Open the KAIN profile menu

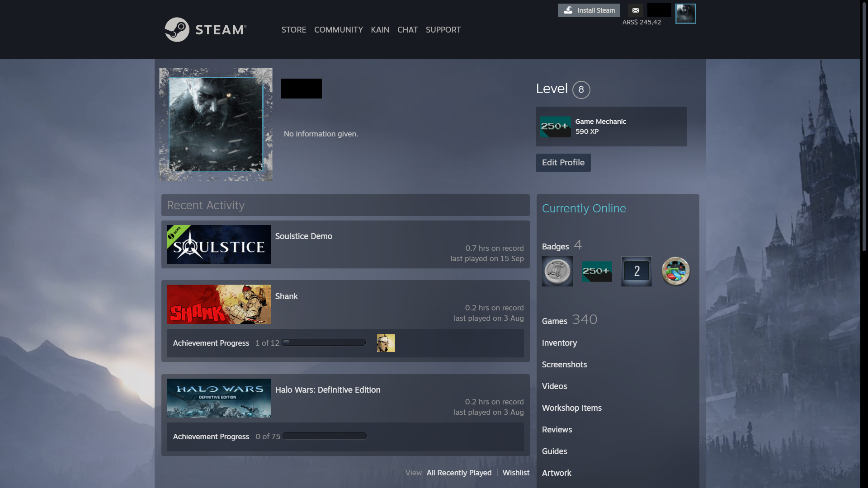point(380,30)
